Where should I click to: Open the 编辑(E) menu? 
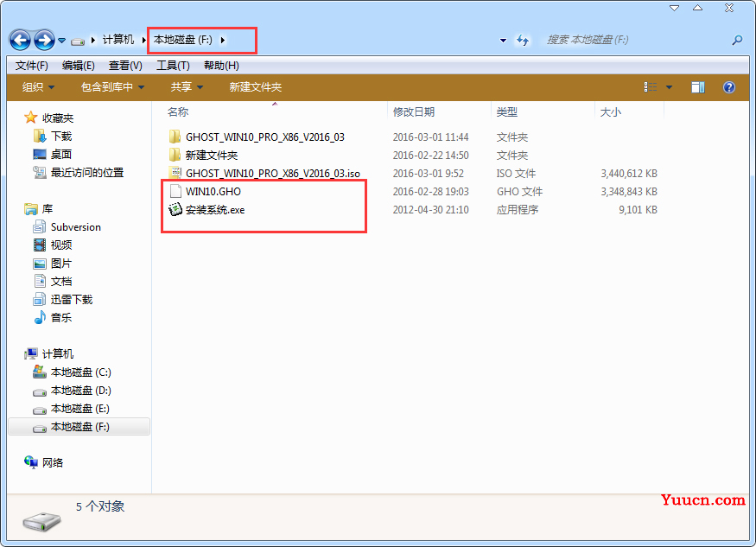point(79,66)
